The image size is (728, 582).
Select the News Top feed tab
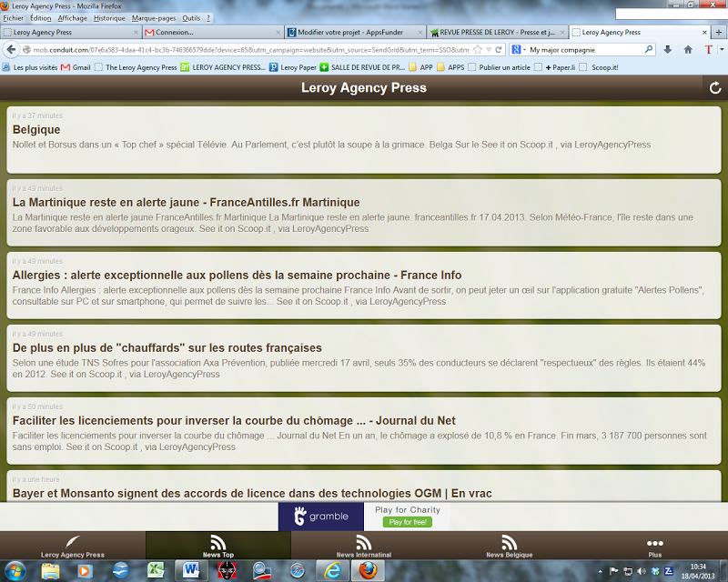pyautogui.click(x=218, y=546)
